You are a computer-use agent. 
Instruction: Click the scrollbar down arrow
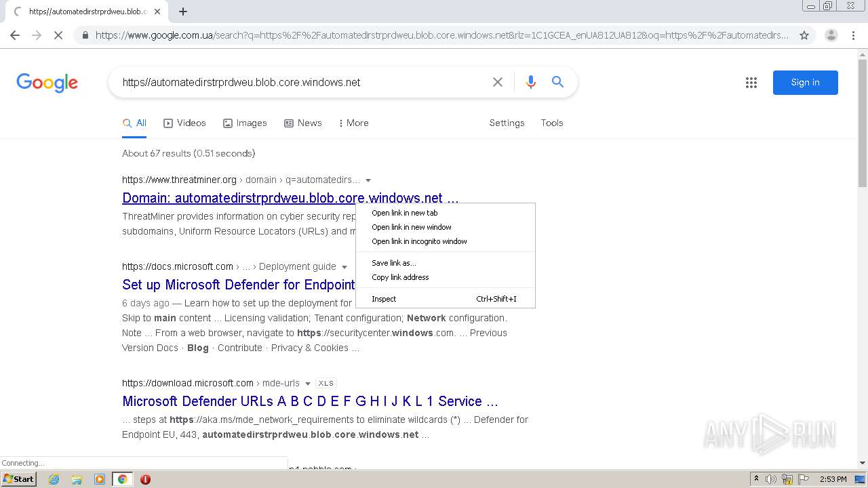863,463
